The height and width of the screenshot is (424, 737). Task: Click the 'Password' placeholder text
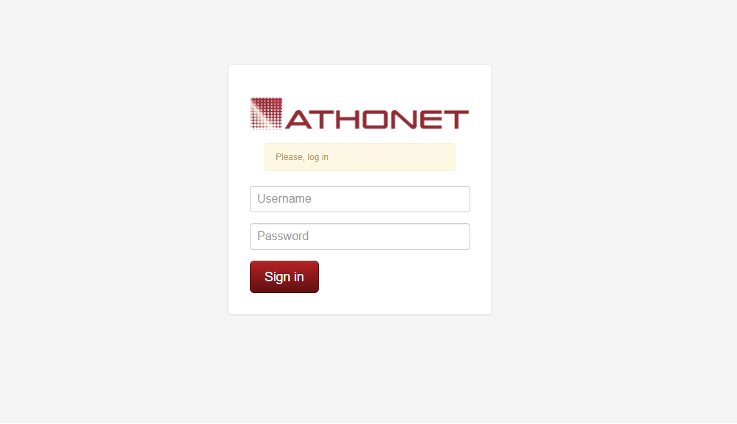[282, 236]
